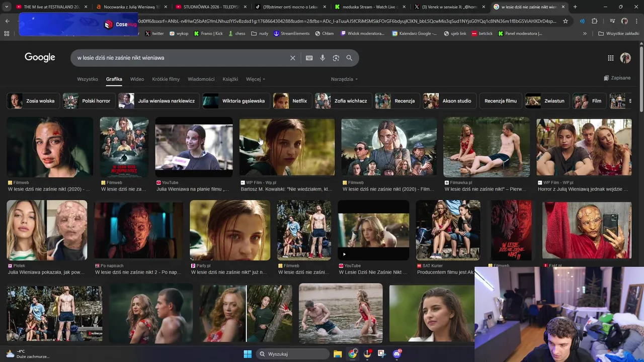
Task: Open Po napisach image result
Action: point(138,230)
